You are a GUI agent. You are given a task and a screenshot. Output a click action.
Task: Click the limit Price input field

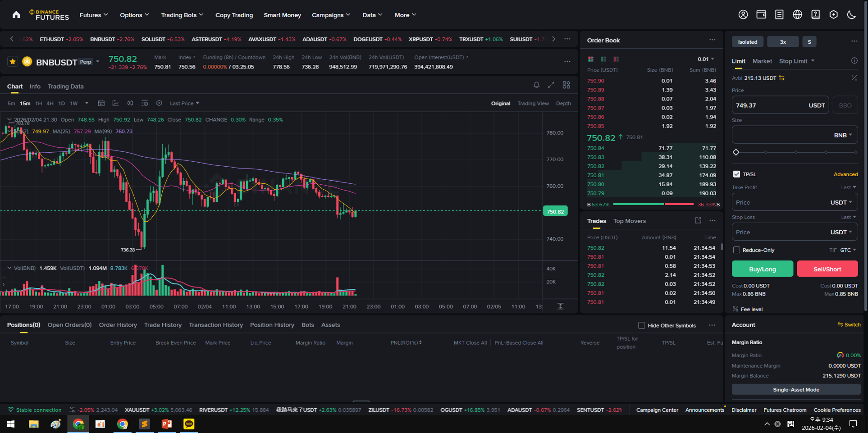(780, 105)
